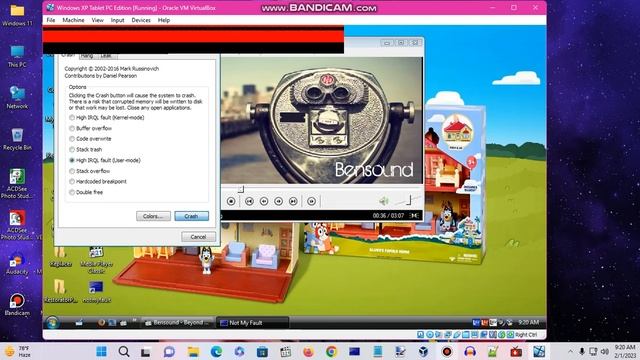The image size is (640, 360).
Task: Open Network desktop icon
Action: (x=17, y=98)
